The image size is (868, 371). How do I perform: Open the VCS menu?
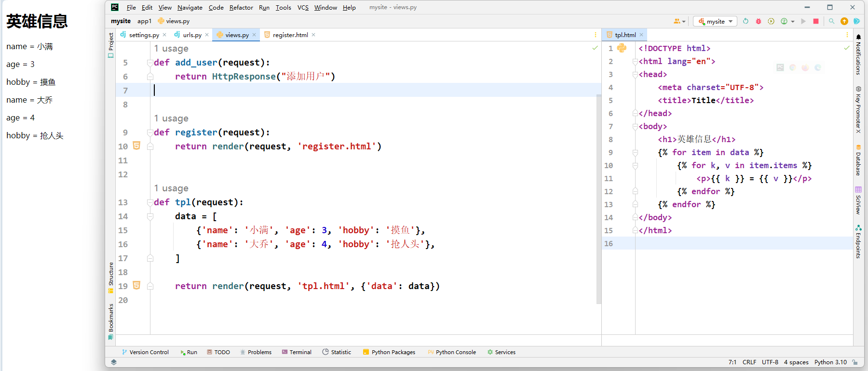point(303,8)
